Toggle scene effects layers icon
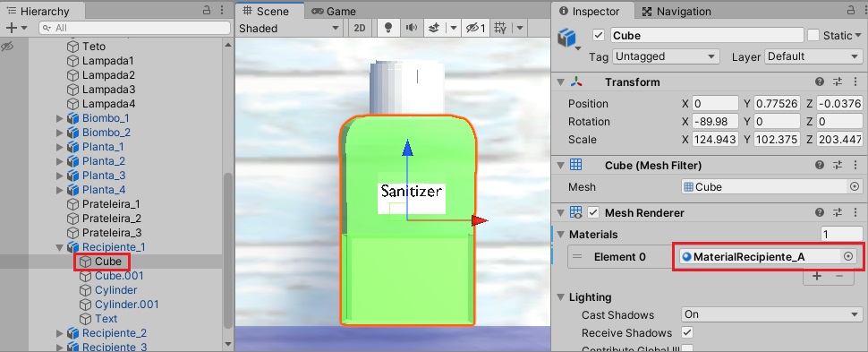The height and width of the screenshot is (352, 868). click(x=434, y=28)
